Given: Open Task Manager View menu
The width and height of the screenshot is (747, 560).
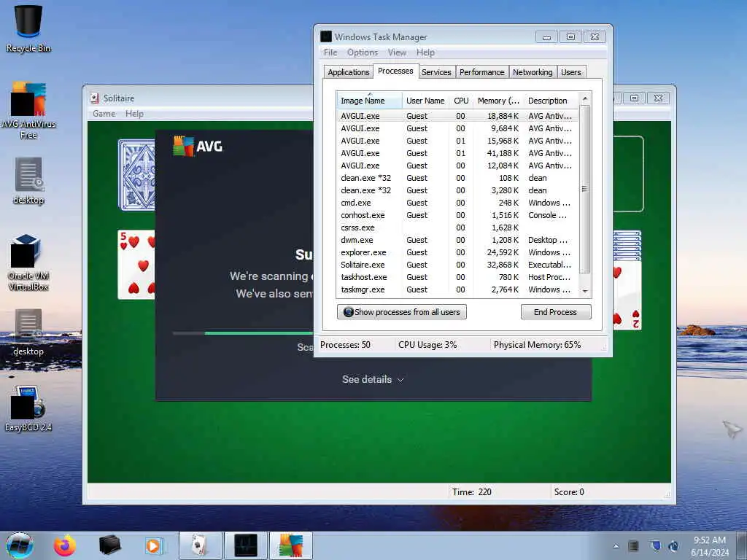Looking at the screenshot, I should (x=397, y=52).
